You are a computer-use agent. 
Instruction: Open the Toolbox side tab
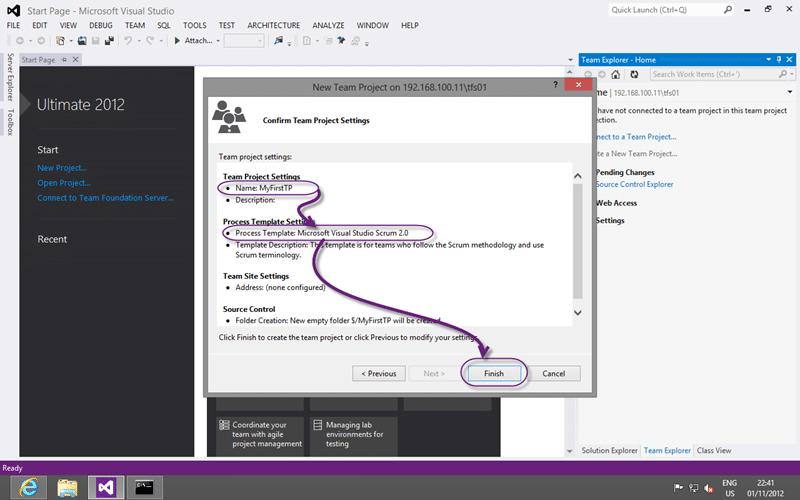10,122
